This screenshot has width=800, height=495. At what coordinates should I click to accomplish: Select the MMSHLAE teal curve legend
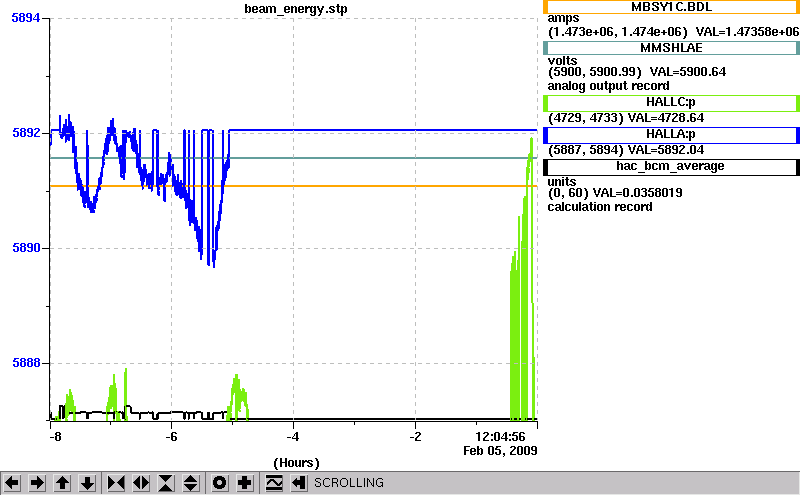[671, 48]
